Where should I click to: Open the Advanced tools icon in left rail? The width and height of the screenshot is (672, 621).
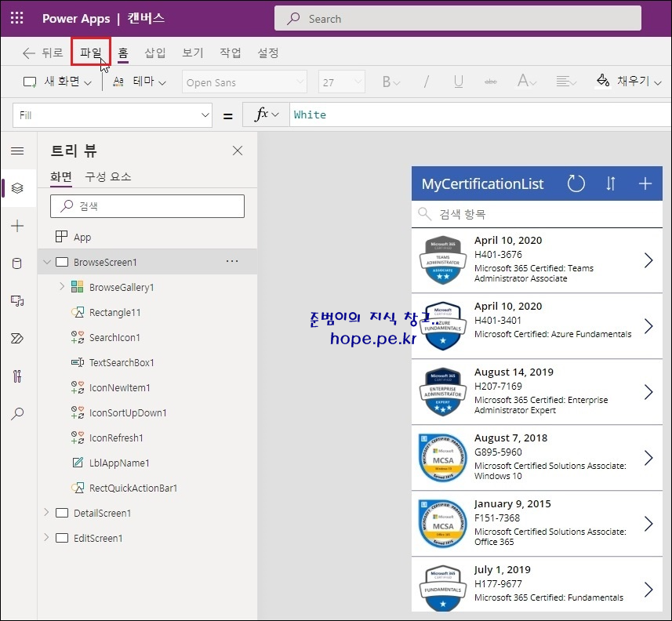[x=17, y=376]
